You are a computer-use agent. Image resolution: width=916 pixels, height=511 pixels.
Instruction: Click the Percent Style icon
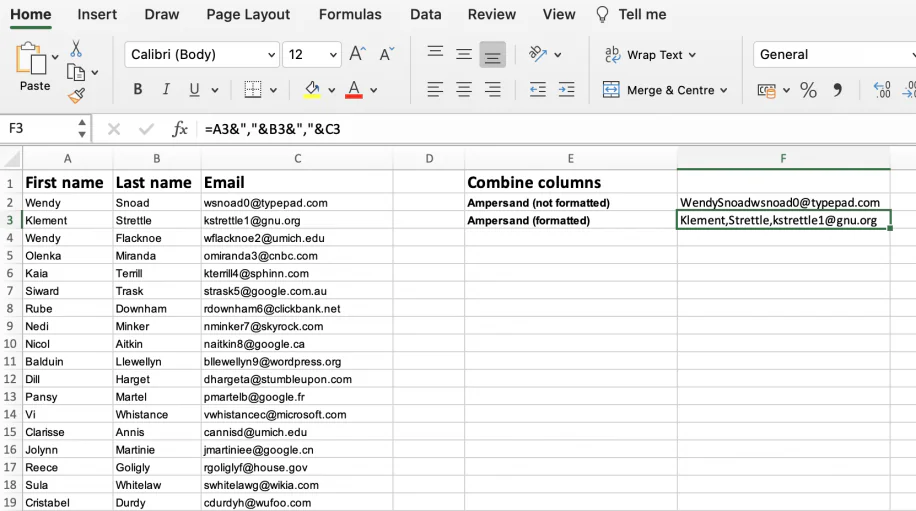point(808,90)
